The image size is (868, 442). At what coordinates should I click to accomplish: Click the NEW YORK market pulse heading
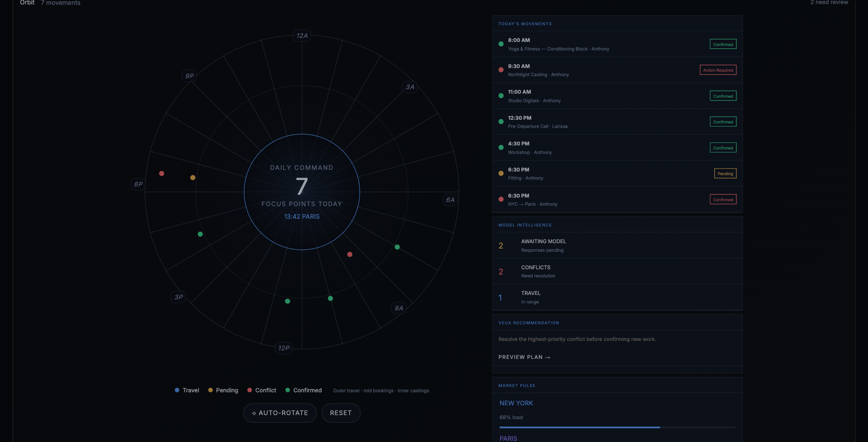[516, 403]
